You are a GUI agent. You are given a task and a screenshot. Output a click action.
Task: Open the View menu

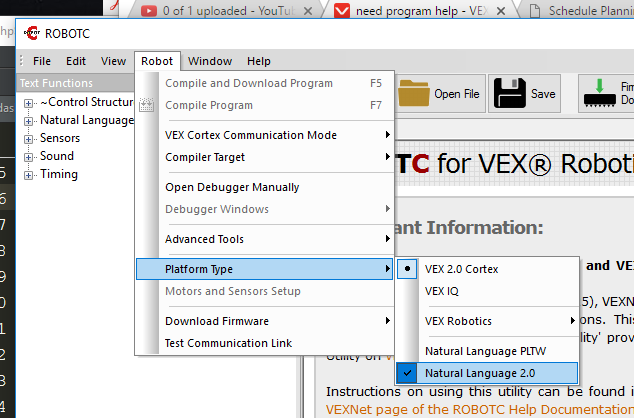(113, 61)
